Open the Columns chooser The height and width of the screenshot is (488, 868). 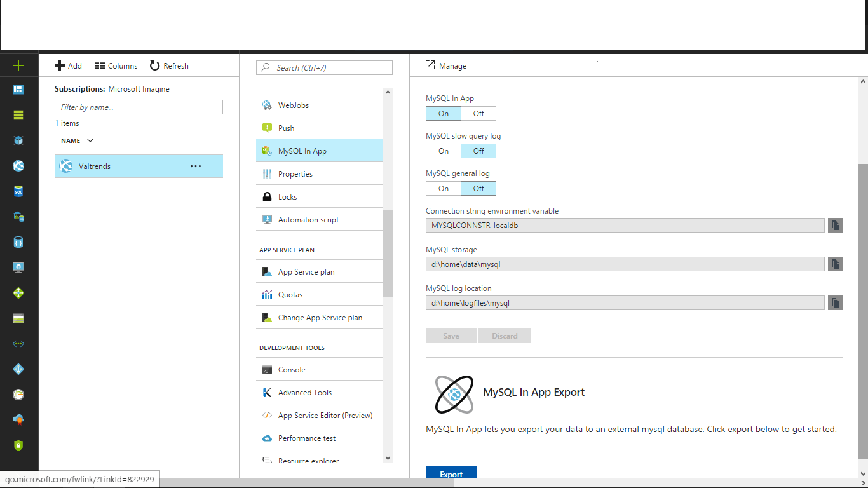(x=116, y=65)
